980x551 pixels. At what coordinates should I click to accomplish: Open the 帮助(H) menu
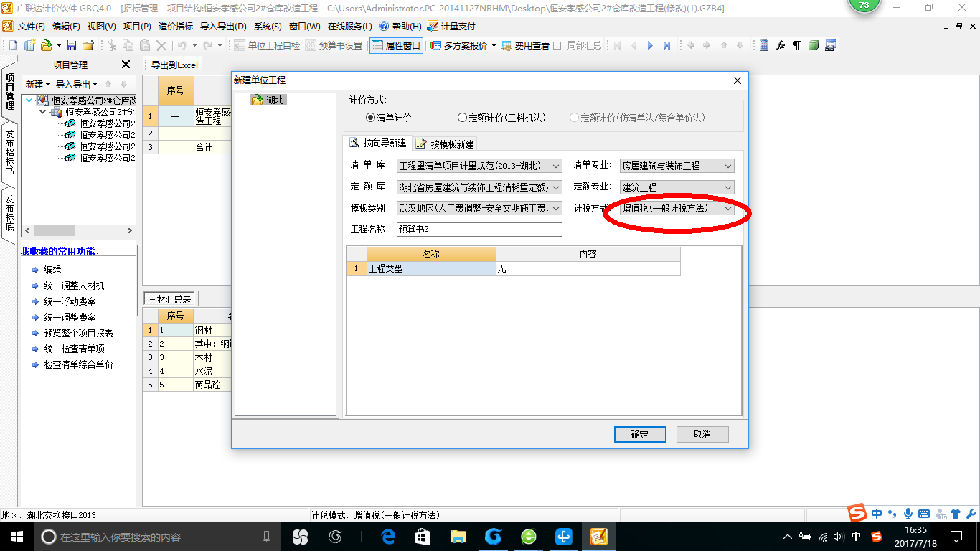(x=400, y=27)
